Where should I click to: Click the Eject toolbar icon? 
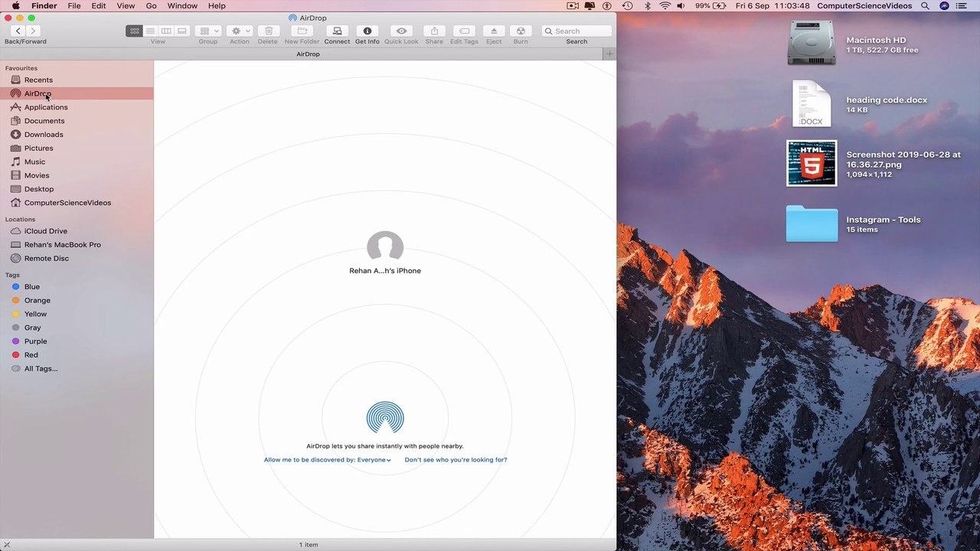click(x=494, y=31)
